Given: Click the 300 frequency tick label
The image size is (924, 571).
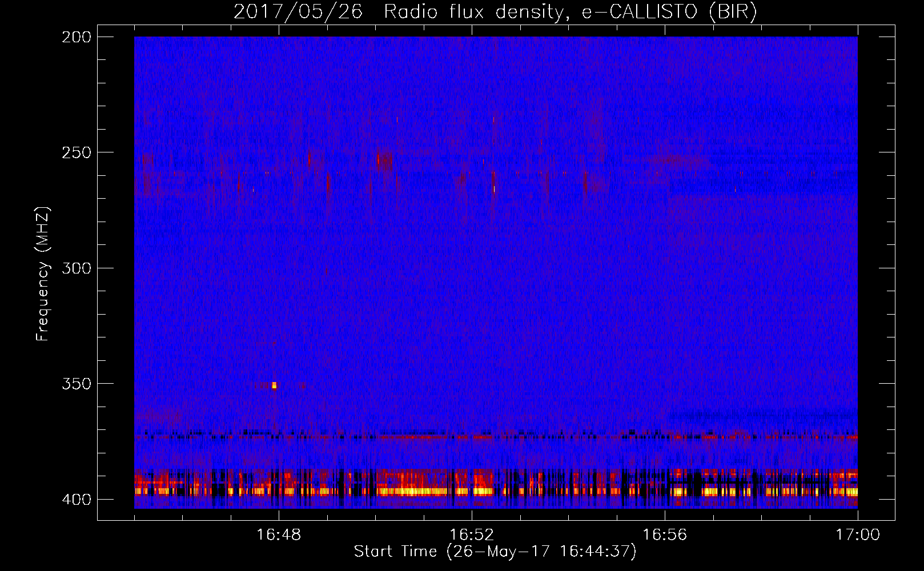Looking at the screenshot, I should [77, 268].
